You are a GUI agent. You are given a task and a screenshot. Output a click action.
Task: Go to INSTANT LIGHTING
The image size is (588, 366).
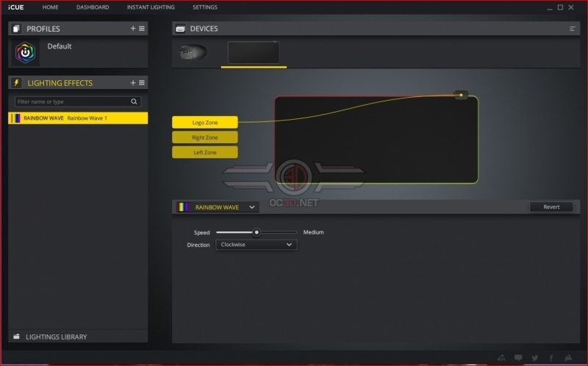(151, 7)
